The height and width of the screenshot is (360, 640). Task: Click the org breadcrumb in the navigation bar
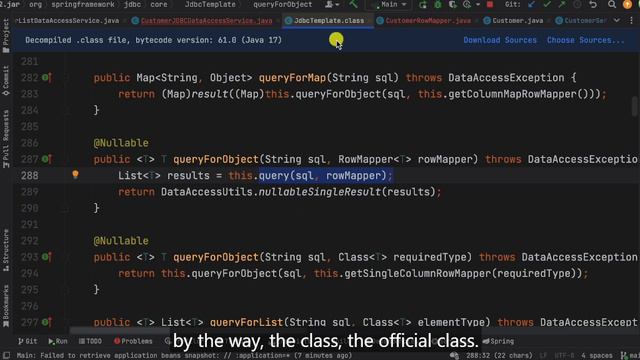point(35,4)
